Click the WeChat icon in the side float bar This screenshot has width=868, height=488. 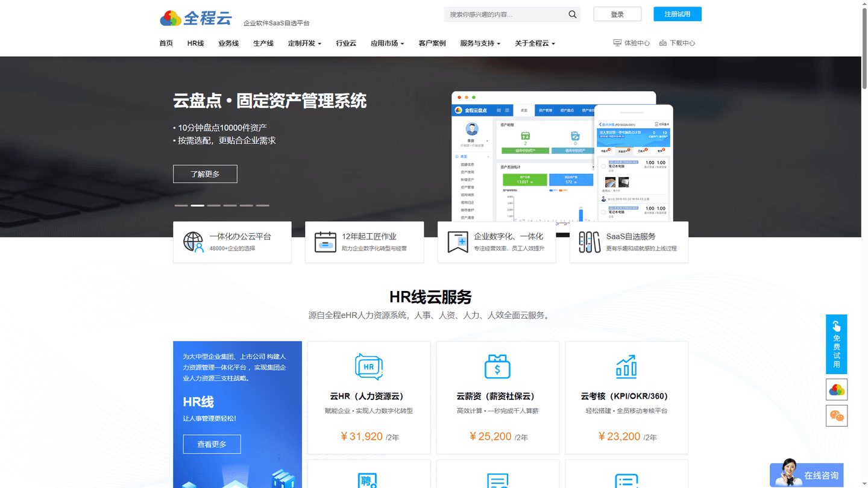pos(837,416)
